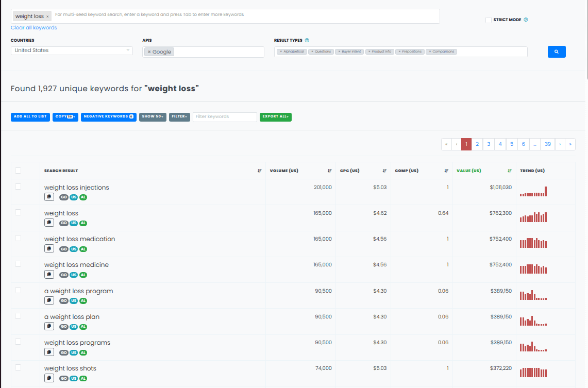588x388 pixels.
Task: Check the weight loss shots row
Action: pyautogui.click(x=18, y=368)
